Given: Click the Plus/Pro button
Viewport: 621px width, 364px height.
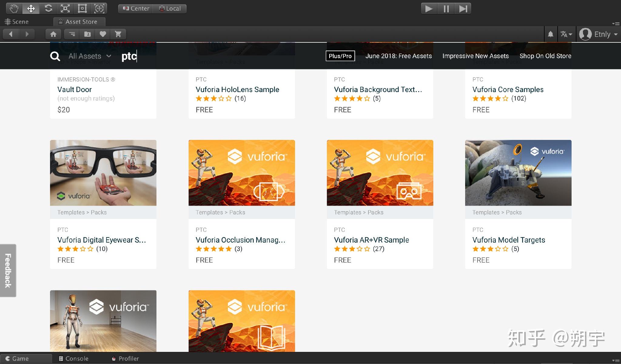Looking at the screenshot, I should pyautogui.click(x=340, y=56).
